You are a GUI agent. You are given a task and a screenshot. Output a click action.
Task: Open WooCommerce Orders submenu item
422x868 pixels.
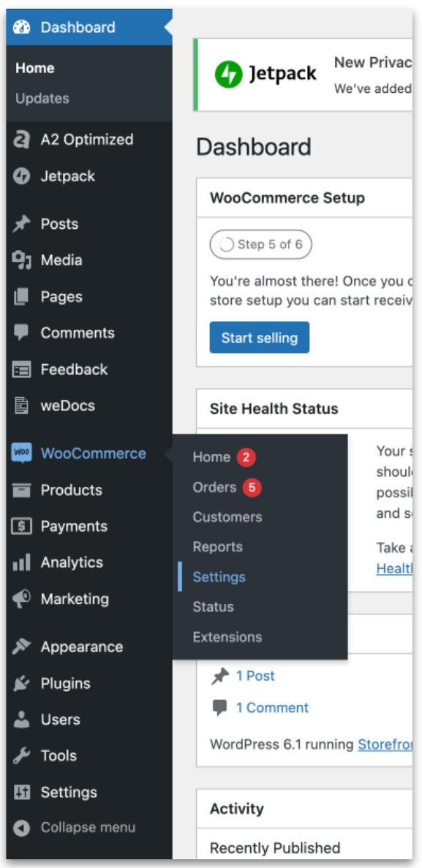point(214,487)
